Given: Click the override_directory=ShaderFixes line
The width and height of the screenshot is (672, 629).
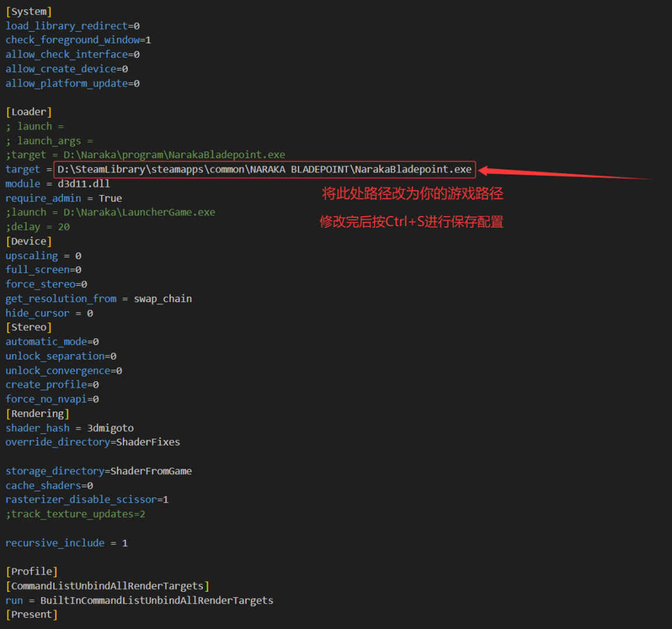Looking at the screenshot, I should [x=93, y=442].
